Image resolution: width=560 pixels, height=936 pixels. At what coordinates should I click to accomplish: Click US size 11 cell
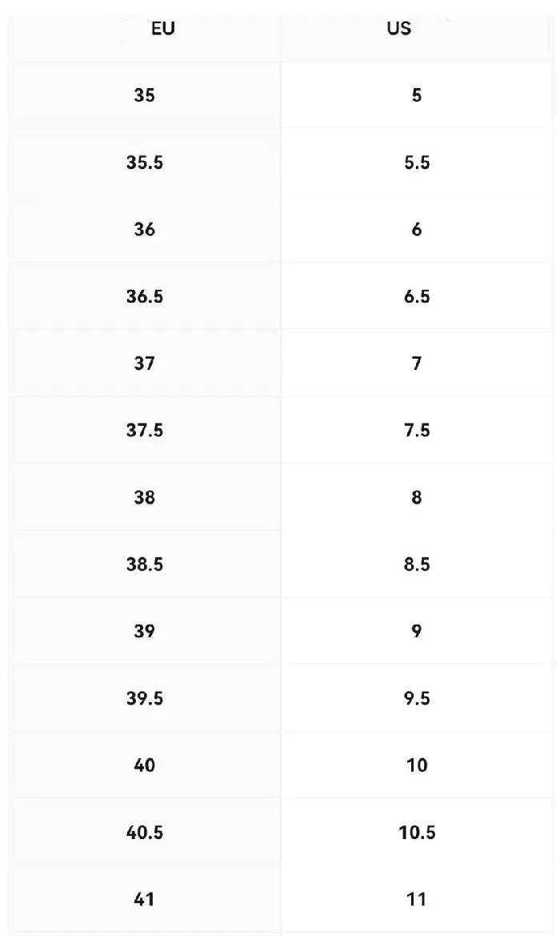coord(416,899)
